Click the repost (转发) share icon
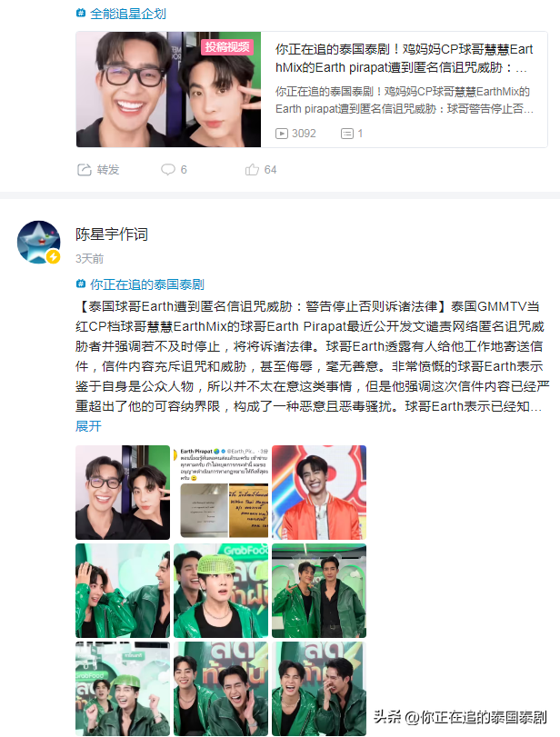The height and width of the screenshot is (737, 560). coord(85,170)
